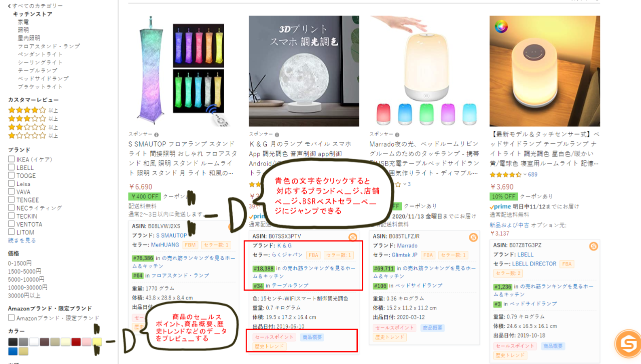Open the floating orange S extension button

point(627,343)
